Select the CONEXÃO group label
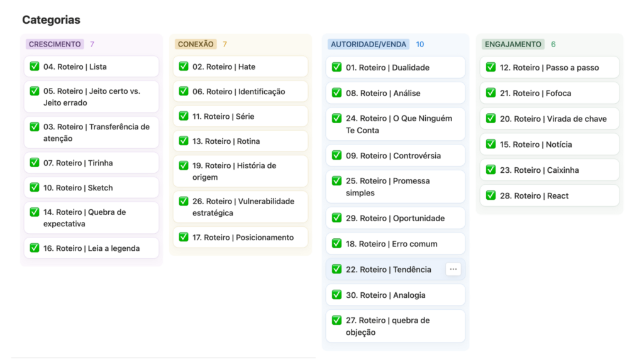This screenshot has height=362, width=644. point(196,44)
